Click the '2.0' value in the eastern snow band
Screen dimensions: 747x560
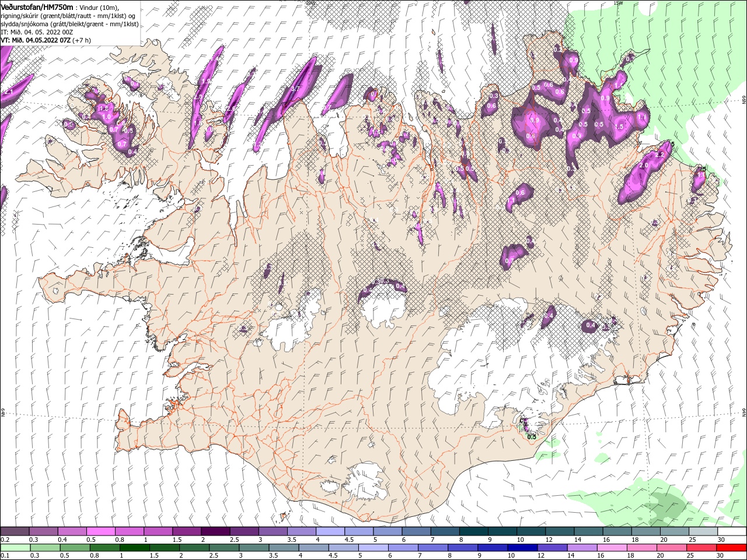click(x=644, y=166)
